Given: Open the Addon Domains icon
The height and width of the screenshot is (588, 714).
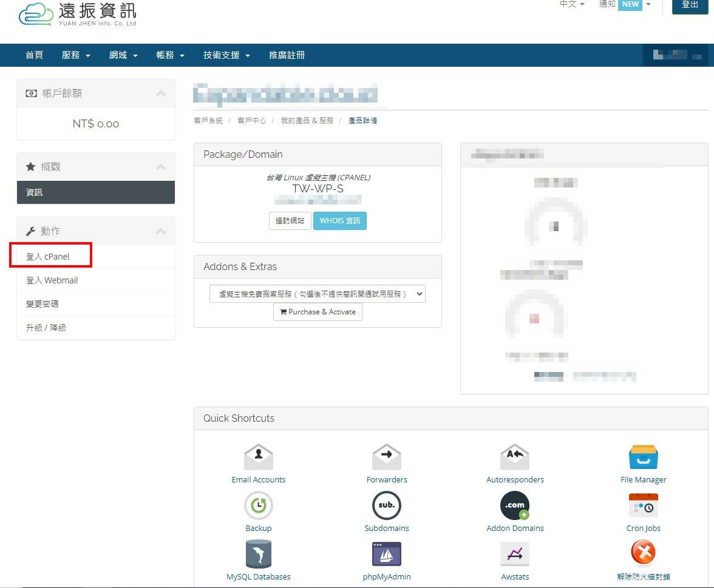Looking at the screenshot, I should coord(515,505).
